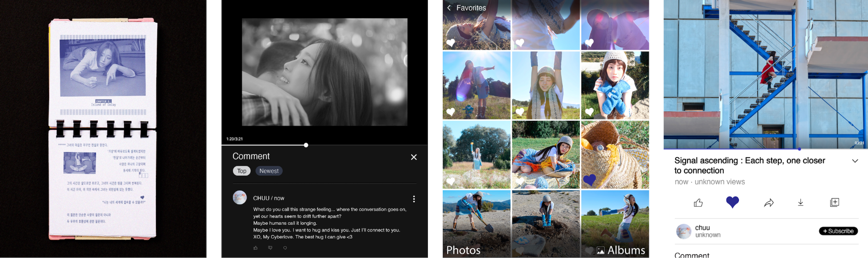Screen dimensions: 868x258
Task: Dislike the CHUU comment with thumbs down
Action: (270, 248)
